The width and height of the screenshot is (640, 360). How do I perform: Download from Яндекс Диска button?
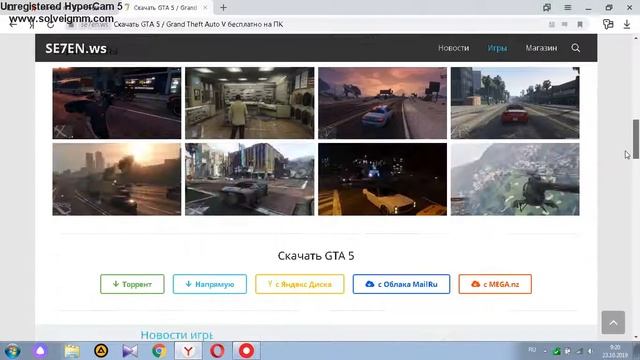(300, 284)
